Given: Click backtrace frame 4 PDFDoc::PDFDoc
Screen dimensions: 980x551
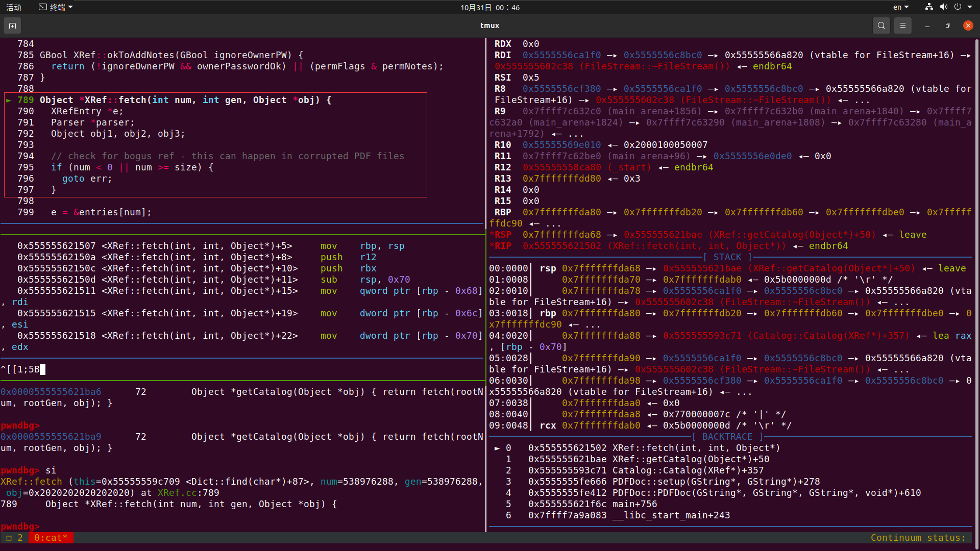Looking at the screenshot, I should click(713, 493).
